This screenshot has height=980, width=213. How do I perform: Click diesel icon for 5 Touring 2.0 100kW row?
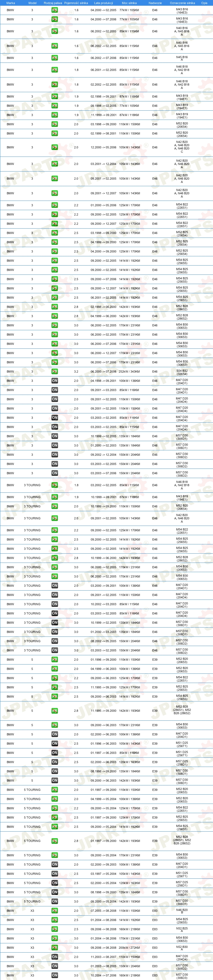coord(54,865)
